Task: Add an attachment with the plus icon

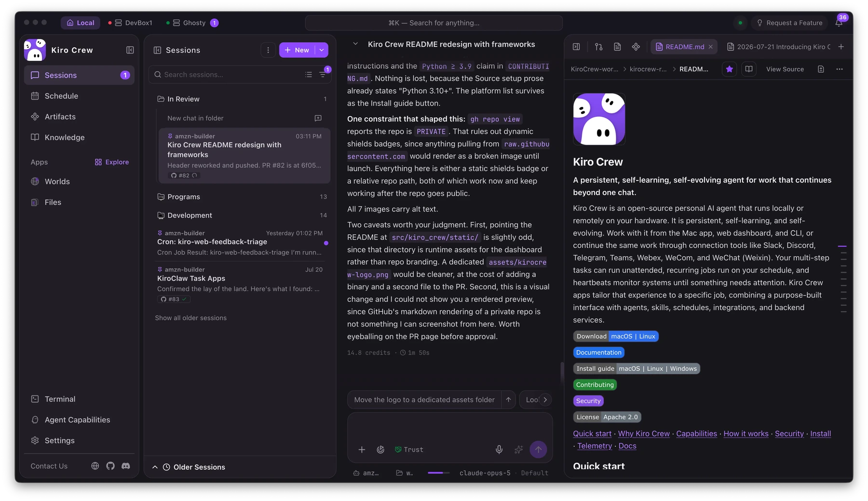Action: (x=362, y=449)
